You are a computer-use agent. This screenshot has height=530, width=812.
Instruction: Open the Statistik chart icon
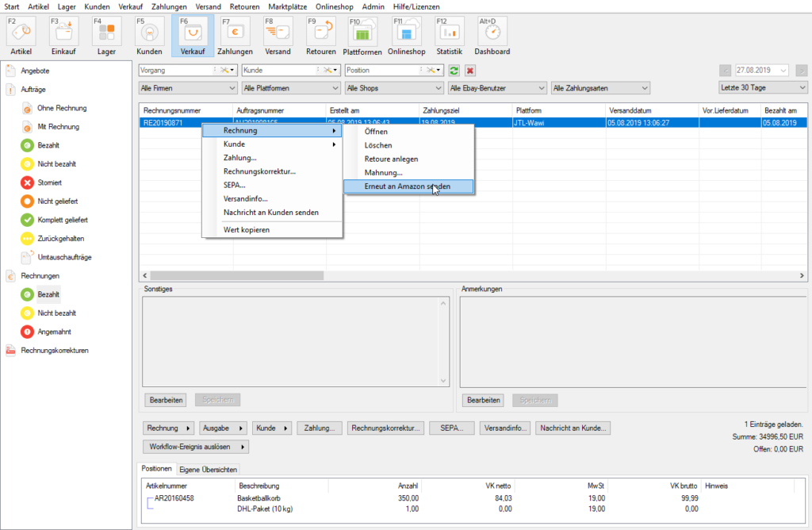(450, 36)
